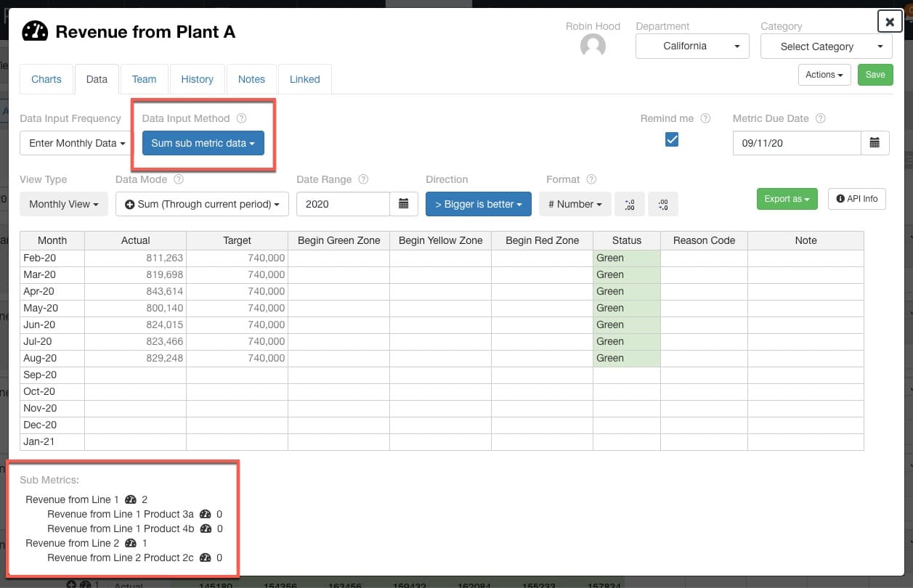Click the Note column header
Screen dimensions: 913x588
(806, 240)
